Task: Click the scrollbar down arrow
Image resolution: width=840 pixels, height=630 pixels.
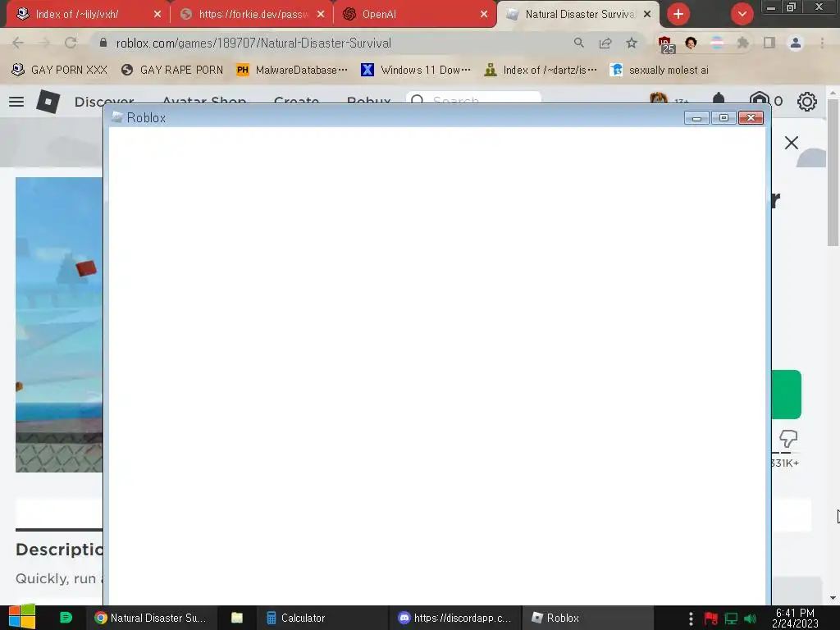Action: pyautogui.click(x=833, y=597)
